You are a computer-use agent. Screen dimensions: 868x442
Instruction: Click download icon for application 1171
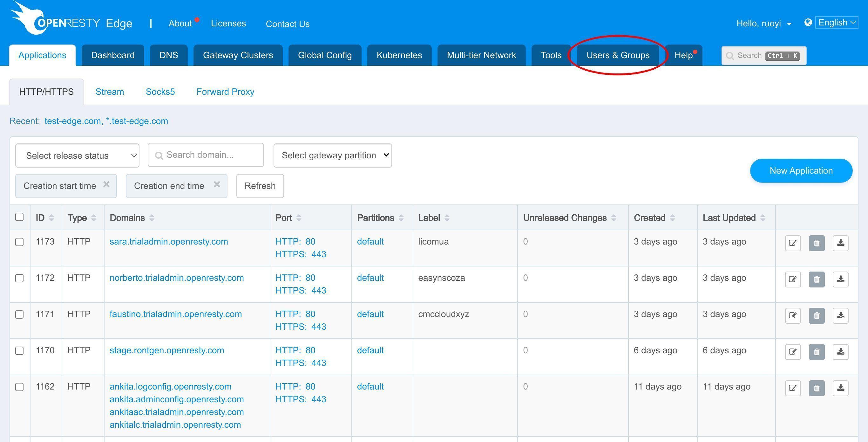point(840,315)
